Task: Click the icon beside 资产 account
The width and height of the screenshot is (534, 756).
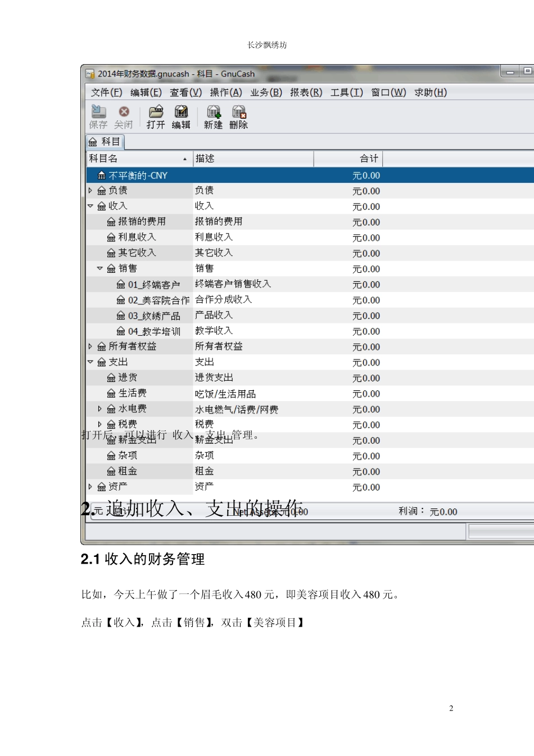Action: click(x=102, y=487)
